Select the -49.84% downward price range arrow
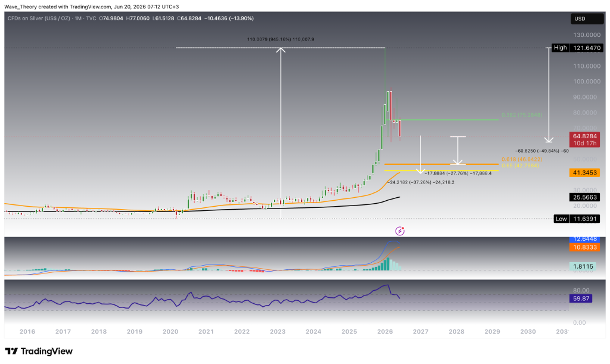This screenshot has height=364, width=610. (549, 95)
